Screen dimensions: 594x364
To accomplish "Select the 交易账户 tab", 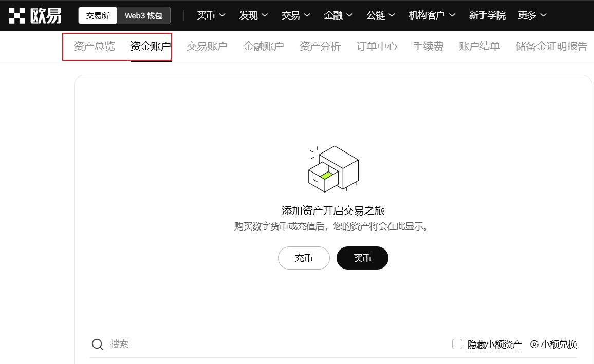I will coord(207,46).
